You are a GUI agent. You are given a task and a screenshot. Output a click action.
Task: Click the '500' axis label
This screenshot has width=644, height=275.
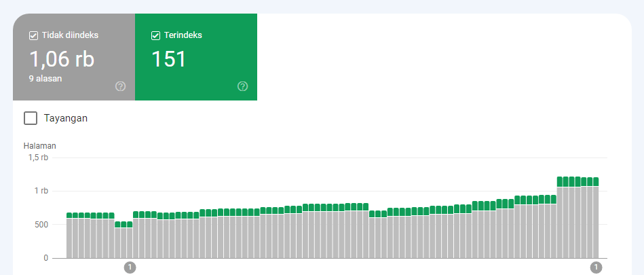(x=41, y=225)
